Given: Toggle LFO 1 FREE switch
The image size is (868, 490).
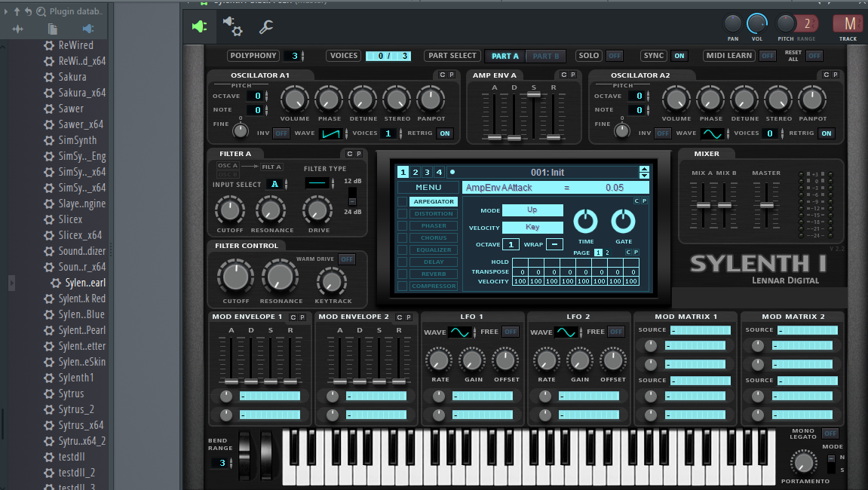Looking at the screenshot, I should pos(511,332).
